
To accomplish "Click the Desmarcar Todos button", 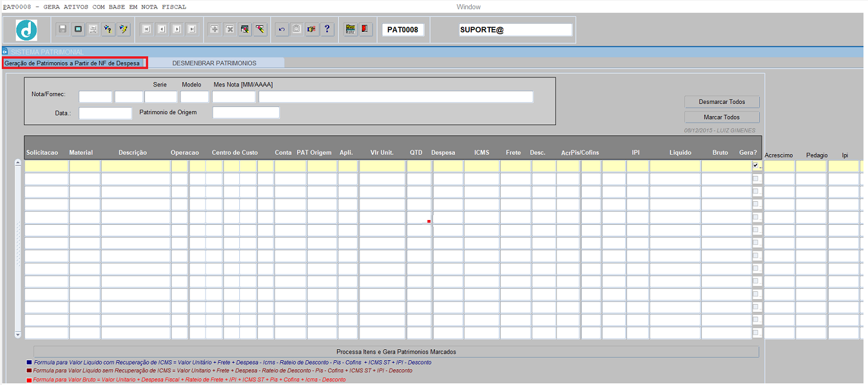I will pyautogui.click(x=721, y=102).
